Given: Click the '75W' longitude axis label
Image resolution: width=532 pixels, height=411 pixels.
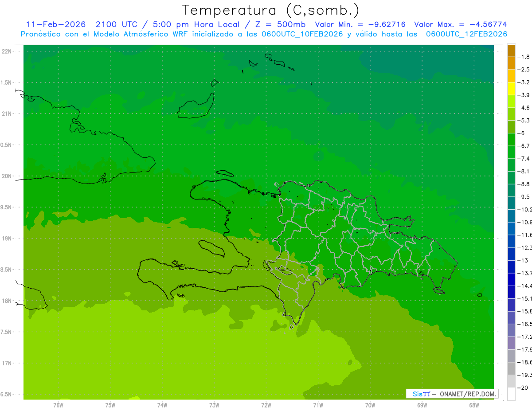Looking at the screenshot, I should pos(110,405).
